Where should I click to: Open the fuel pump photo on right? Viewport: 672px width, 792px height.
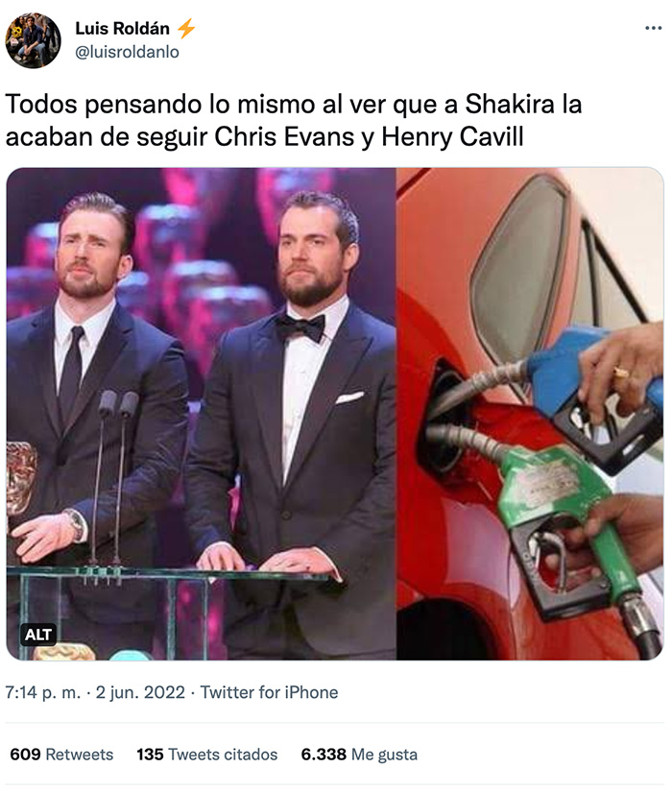tap(530, 414)
